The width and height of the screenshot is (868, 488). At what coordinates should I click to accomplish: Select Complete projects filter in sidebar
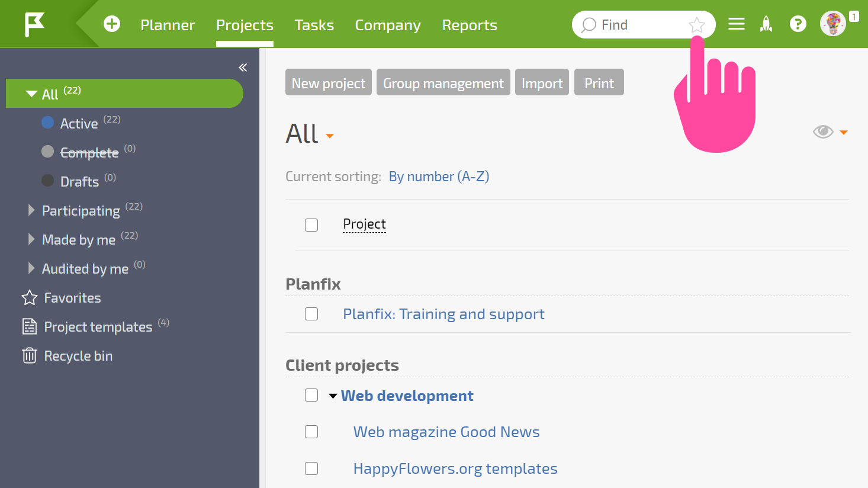(x=89, y=152)
